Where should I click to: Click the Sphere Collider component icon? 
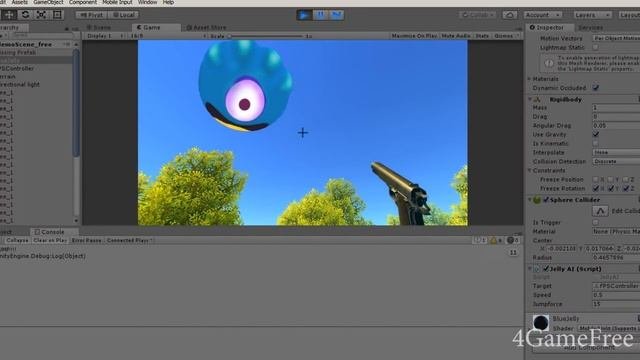537,200
